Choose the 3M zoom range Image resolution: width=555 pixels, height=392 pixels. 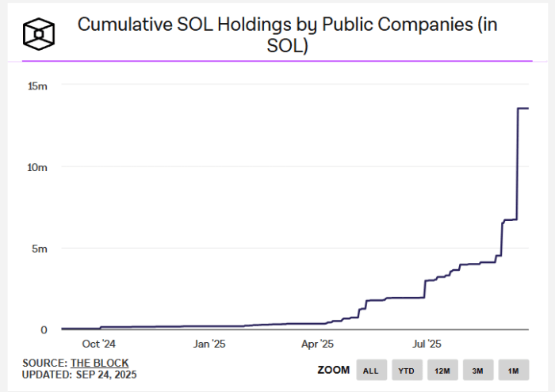(x=477, y=370)
